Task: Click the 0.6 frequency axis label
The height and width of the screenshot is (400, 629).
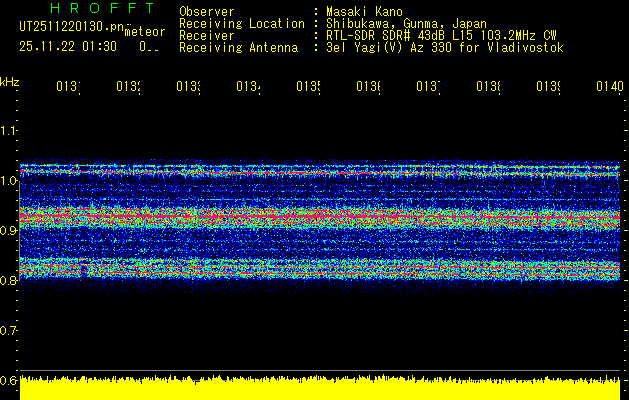Action: (9, 380)
